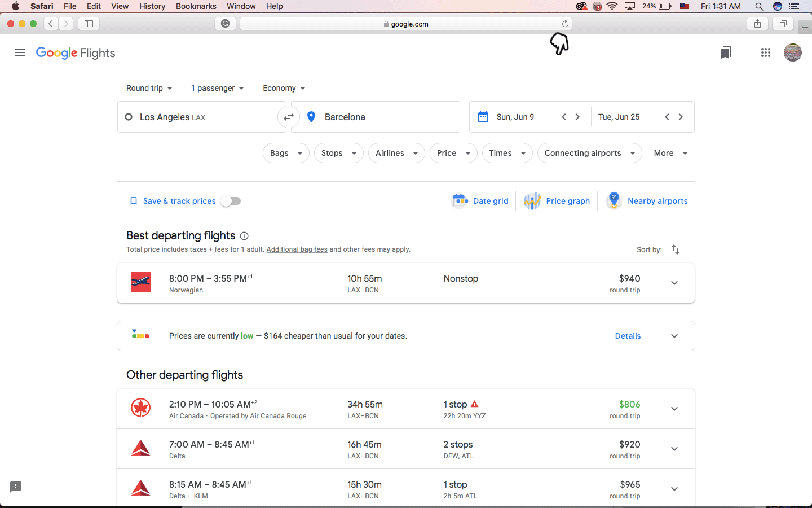Open the View menu
The width and height of the screenshot is (812, 508).
120,6
